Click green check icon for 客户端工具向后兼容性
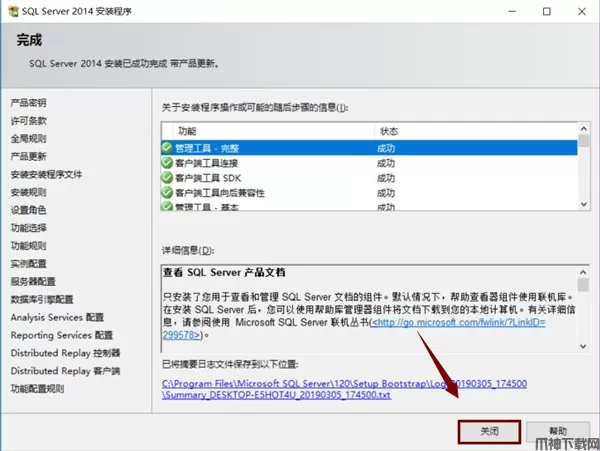This screenshot has height=451, width=600. coord(167,192)
